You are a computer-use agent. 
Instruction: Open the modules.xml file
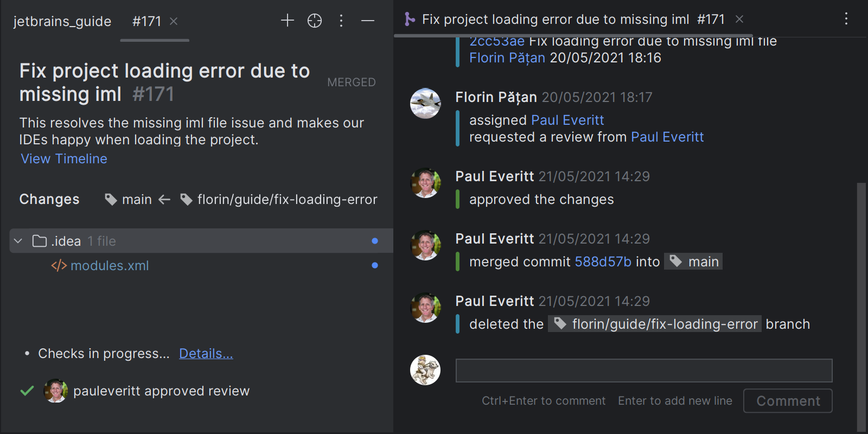[x=110, y=266]
